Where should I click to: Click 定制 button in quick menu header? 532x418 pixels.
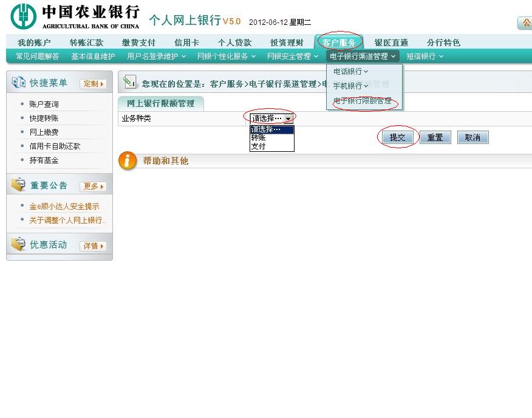tap(93, 84)
